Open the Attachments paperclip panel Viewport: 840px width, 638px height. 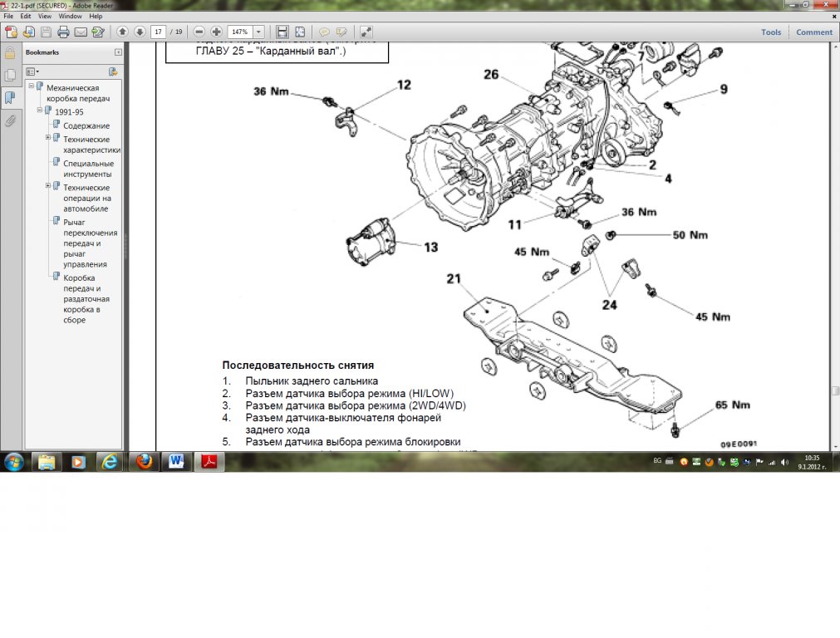[x=10, y=120]
